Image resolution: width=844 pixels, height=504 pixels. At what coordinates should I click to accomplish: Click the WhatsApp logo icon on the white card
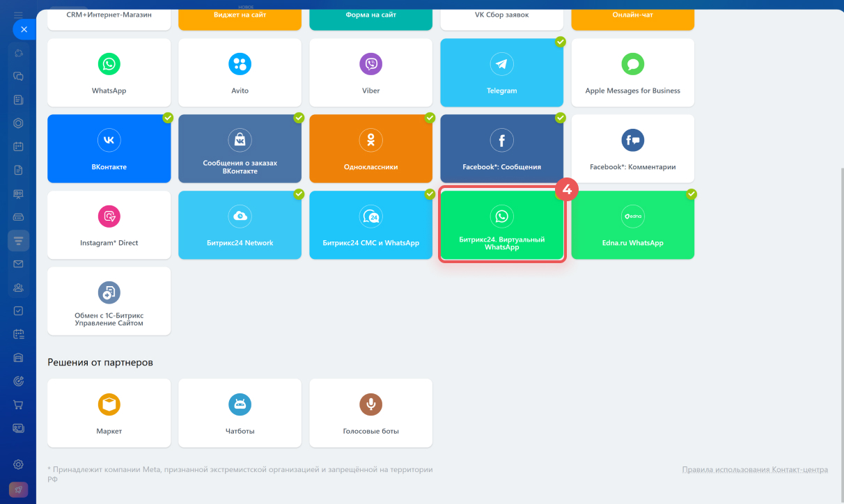pyautogui.click(x=109, y=64)
